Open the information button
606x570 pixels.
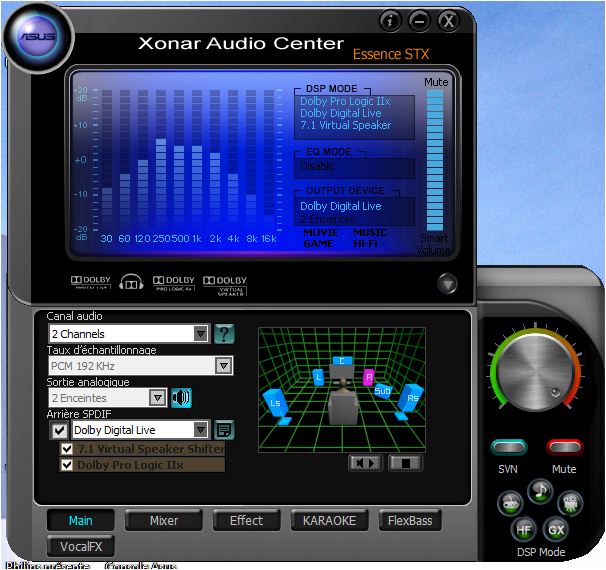[390, 21]
